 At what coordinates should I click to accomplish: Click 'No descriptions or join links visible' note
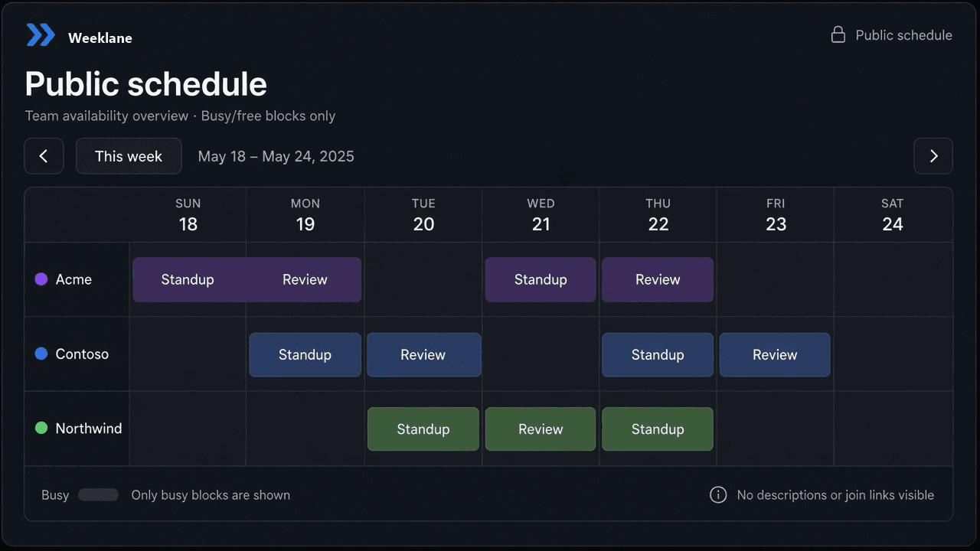(835, 495)
